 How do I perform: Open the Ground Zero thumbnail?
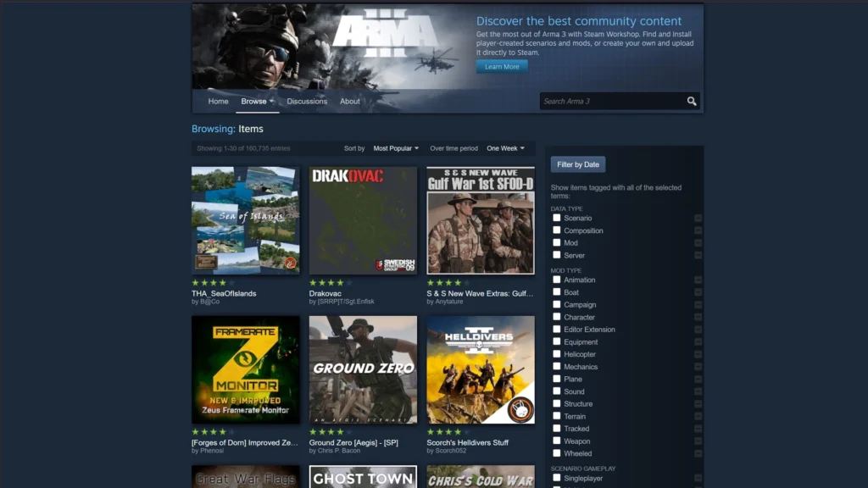pos(363,369)
